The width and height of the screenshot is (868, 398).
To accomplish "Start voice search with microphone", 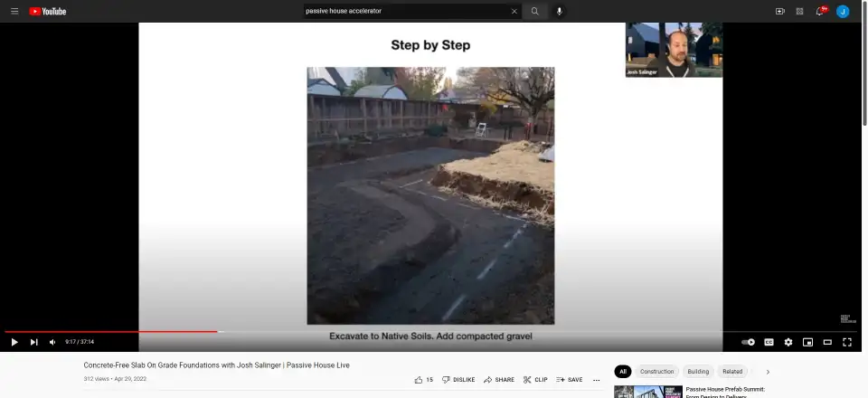I will [559, 11].
